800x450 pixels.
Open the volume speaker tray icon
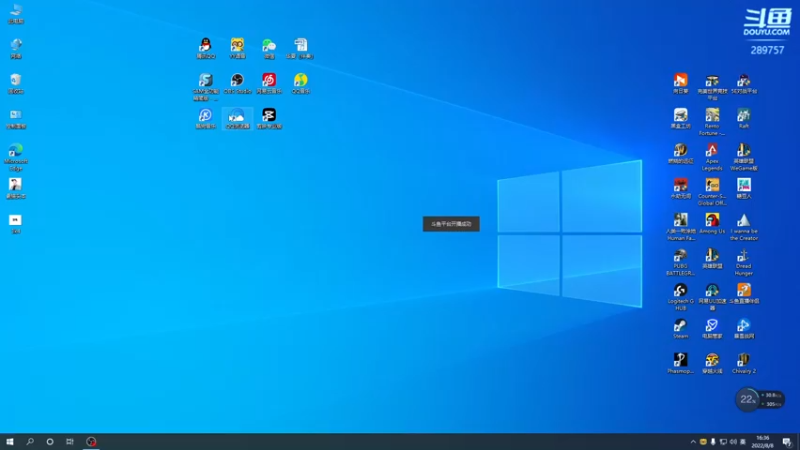point(733,442)
